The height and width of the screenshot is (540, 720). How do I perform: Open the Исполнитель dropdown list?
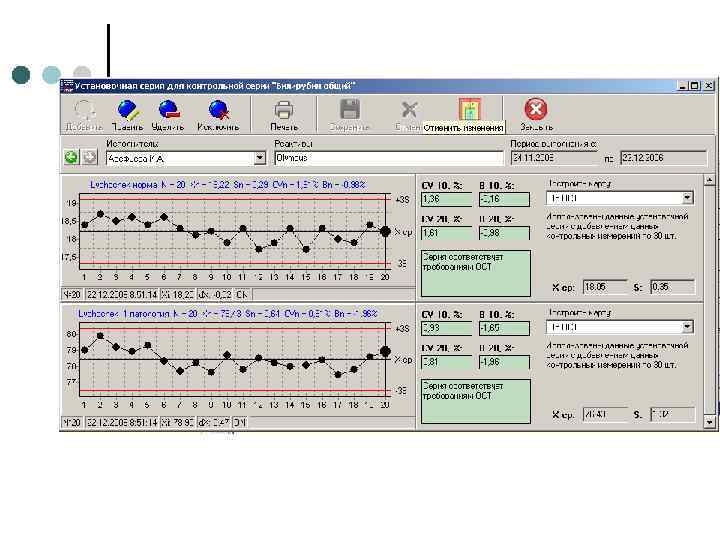point(260,158)
